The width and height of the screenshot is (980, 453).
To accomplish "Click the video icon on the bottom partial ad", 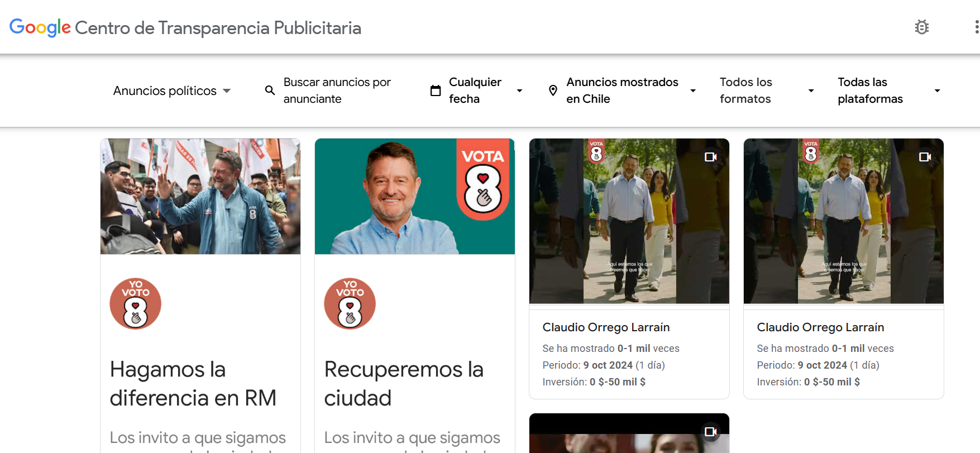I will pyautogui.click(x=710, y=432).
